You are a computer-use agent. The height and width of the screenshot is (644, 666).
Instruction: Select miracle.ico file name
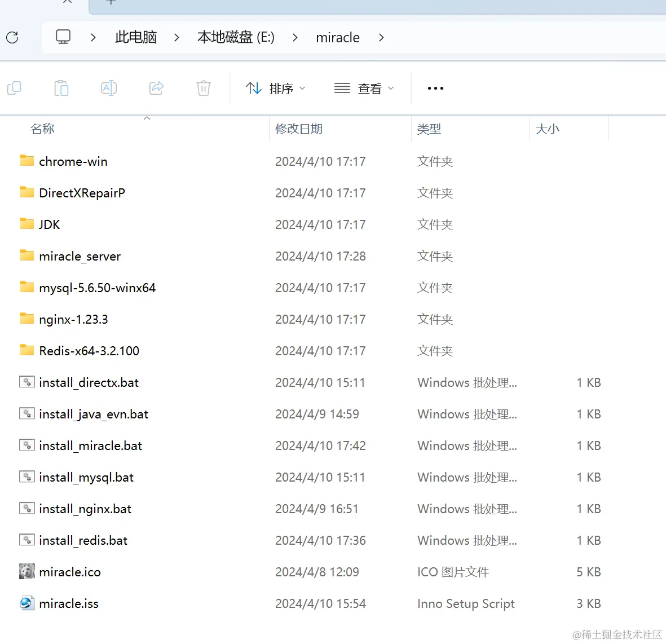(70, 572)
